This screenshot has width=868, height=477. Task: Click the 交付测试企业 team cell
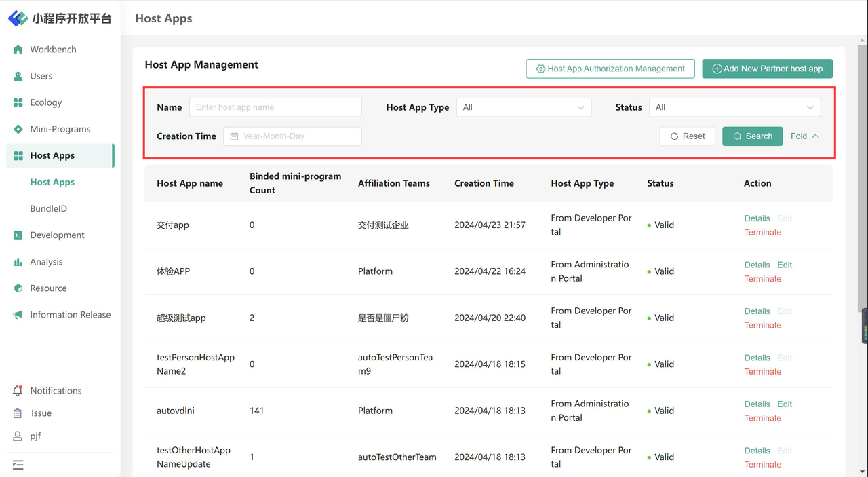pos(383,225)
